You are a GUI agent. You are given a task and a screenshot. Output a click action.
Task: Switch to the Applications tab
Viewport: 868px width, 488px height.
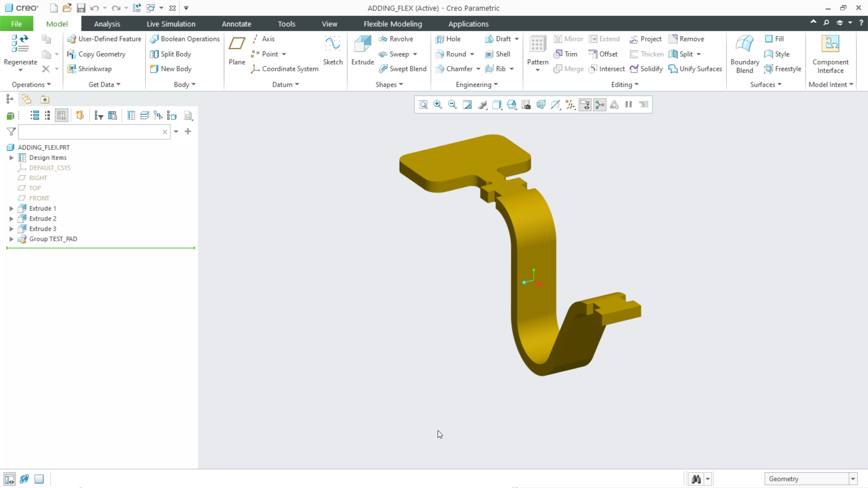468,24
